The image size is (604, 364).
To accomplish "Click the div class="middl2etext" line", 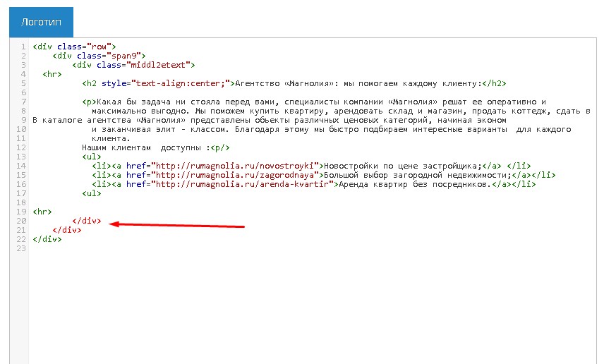I will (x=133, y=65).
